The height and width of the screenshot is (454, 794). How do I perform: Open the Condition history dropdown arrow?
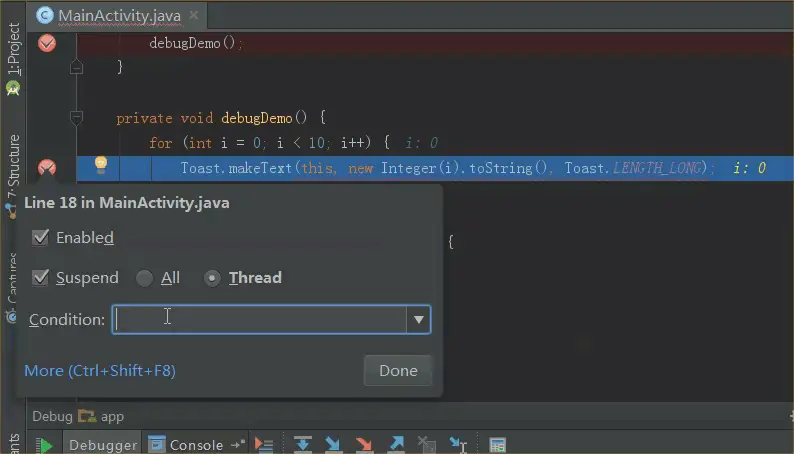pyautogui.click(x=418, y=319)
